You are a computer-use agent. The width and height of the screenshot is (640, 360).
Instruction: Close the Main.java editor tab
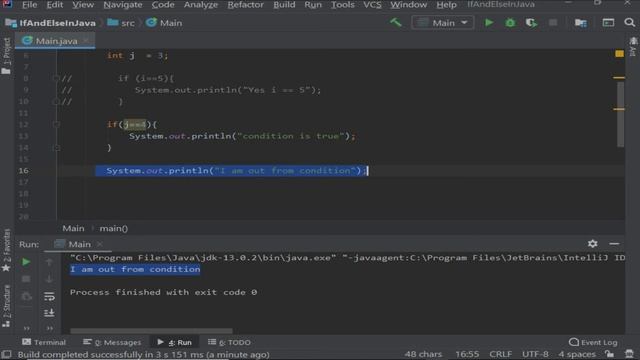click(86, 41)
